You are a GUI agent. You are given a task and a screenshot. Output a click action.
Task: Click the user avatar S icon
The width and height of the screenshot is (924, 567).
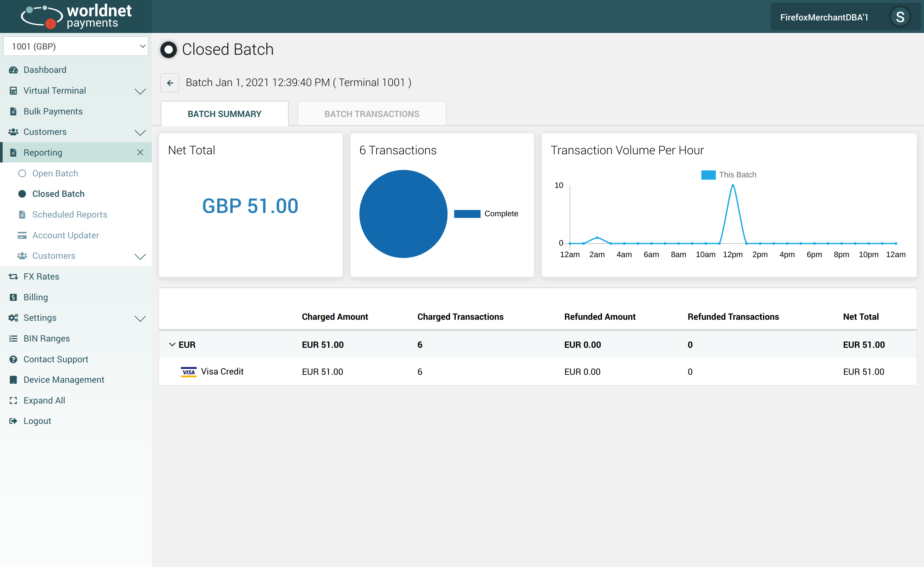(x=900, y=17)
